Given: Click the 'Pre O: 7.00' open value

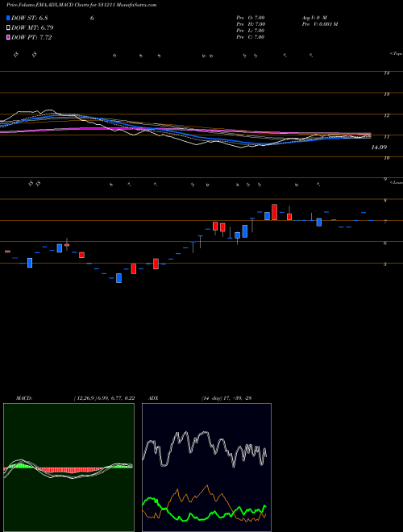Looking at the screenshot, I should [251, 18].
